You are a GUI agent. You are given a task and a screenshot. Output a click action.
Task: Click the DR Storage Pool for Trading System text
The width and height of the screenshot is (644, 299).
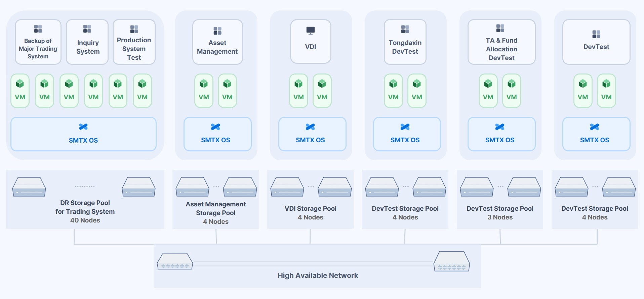click(x=85, y=207)
